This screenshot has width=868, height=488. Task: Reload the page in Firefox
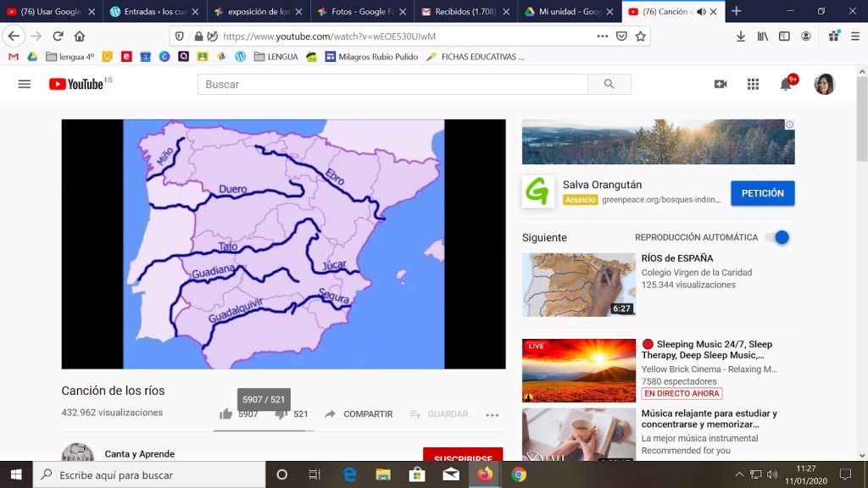(58, 36)
